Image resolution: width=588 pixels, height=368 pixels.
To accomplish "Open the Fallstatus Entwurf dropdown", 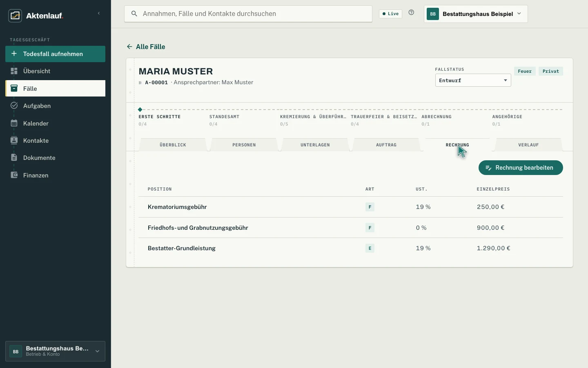I will [x=473, y=80].
